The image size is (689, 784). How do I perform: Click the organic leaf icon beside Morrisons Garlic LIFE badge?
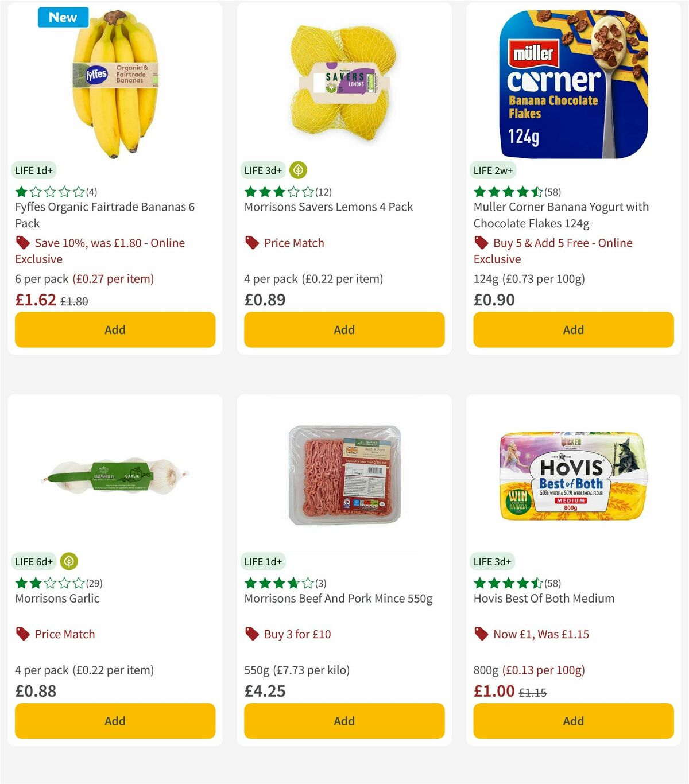click(x=69, y=561)
